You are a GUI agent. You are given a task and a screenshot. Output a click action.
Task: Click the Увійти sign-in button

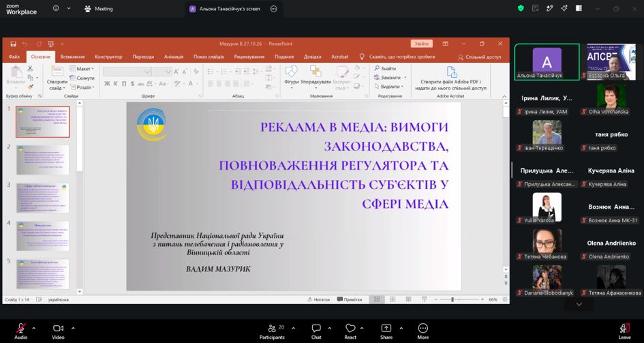[421, 44]
